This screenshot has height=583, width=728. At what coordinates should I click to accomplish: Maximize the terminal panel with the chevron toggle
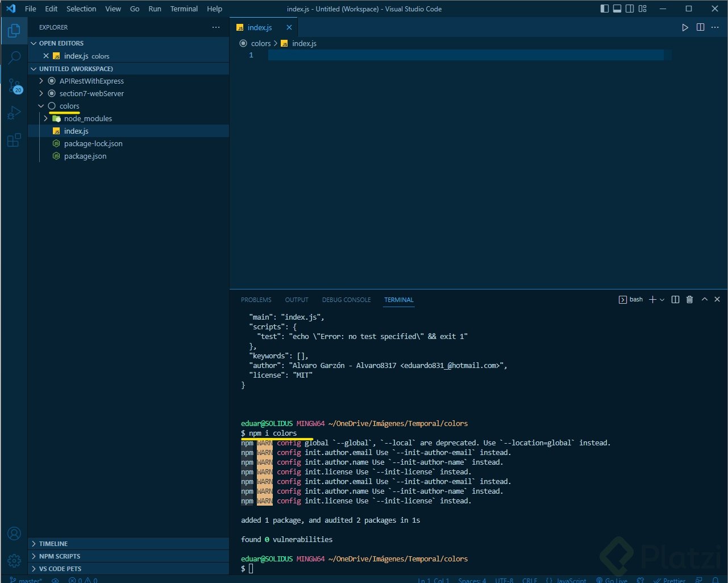click(704, 299)
